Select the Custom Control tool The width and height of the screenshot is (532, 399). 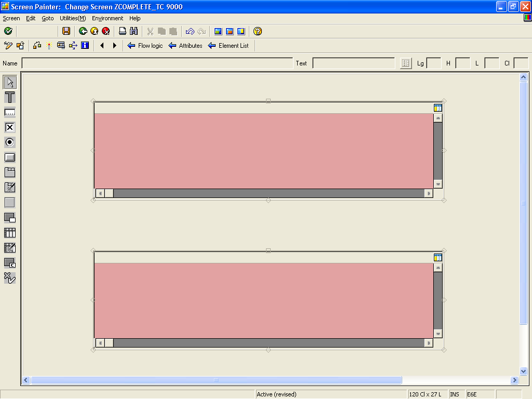9,263
